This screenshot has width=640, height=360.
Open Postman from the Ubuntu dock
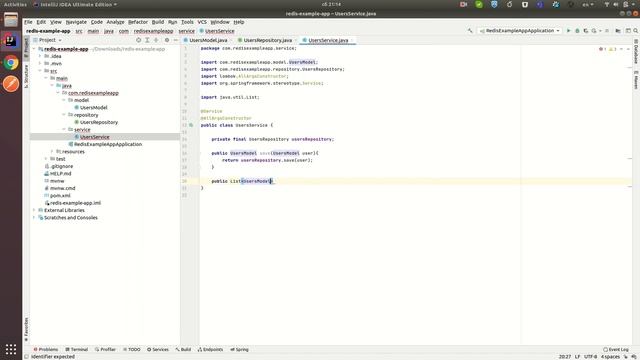click(11, 84)
